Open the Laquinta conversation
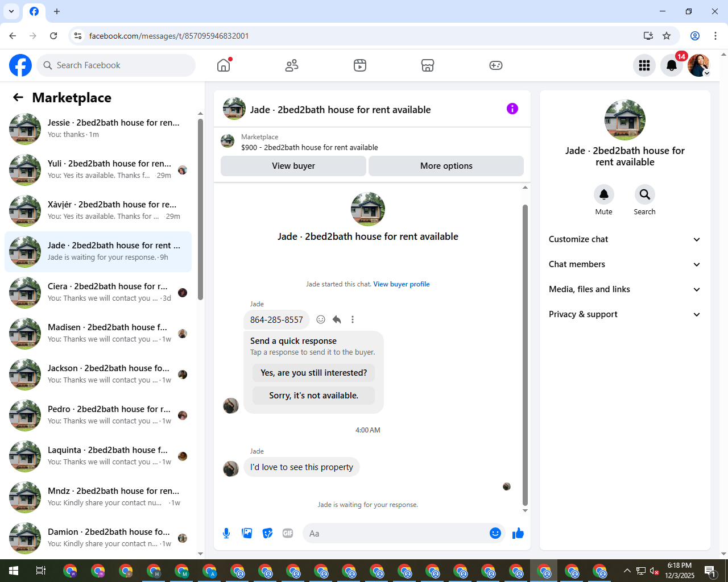This screenshot has width=728, height=582. [98, 456]
